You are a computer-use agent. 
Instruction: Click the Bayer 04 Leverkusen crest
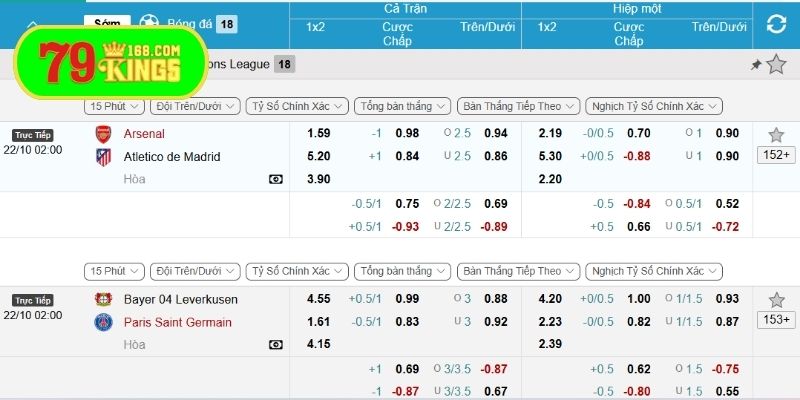pos(102,300)
